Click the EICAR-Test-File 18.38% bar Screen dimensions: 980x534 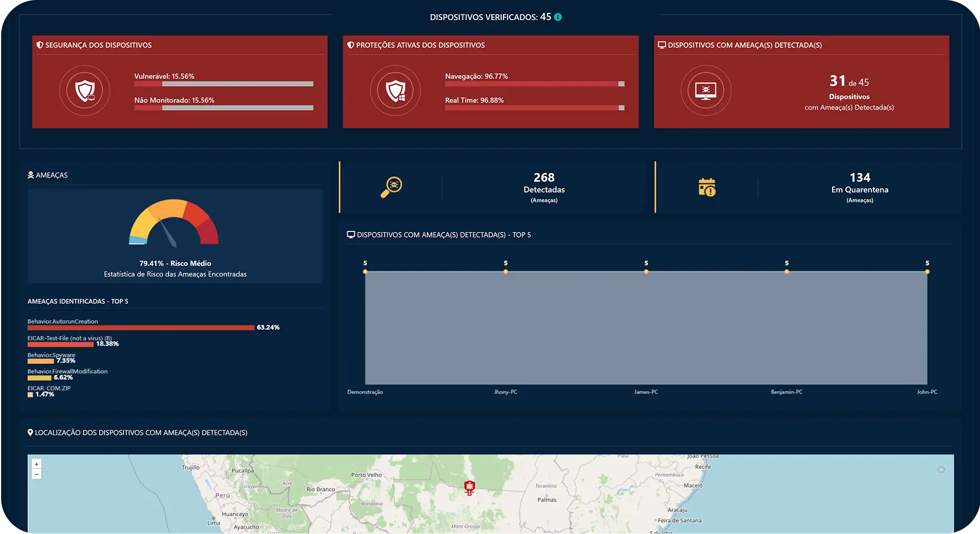click(x=61, y=344)
